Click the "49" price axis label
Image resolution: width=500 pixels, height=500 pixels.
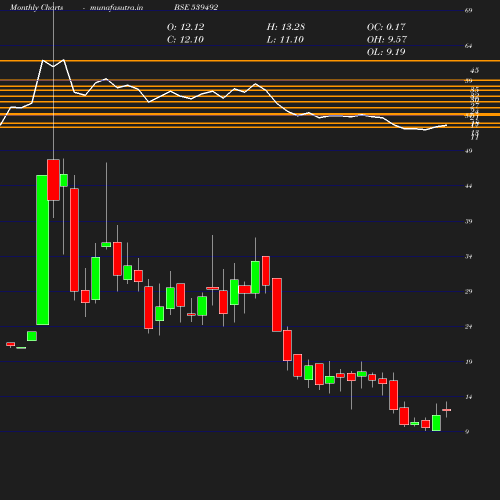(x=468, y=151)
